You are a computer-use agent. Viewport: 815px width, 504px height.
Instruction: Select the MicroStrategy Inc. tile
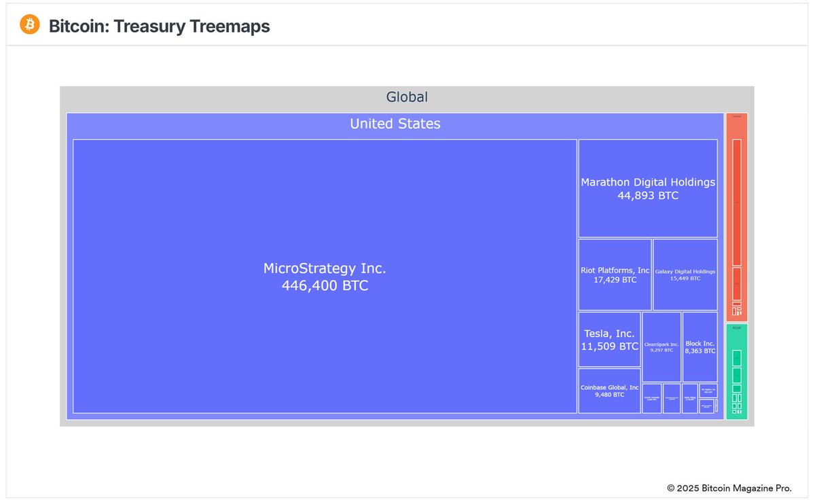click(325, 276)
